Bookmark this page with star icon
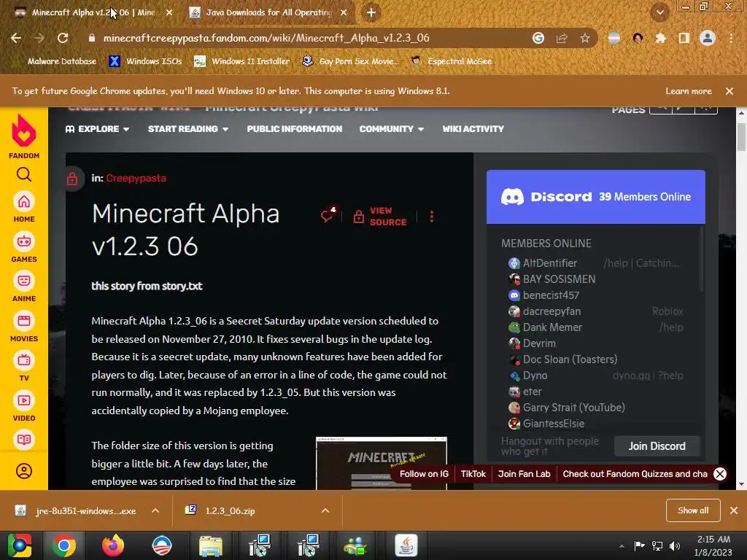 585,38
